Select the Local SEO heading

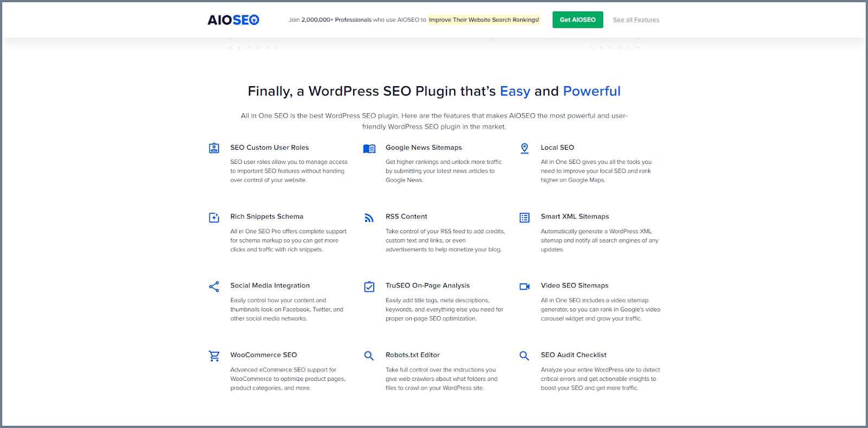click(x=557, y=148)
